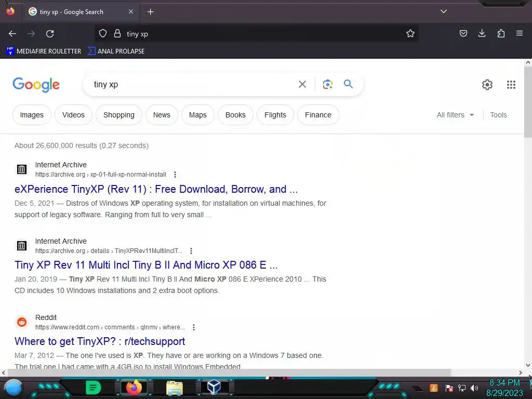Image resolution: width=532 pixels, height=399 pixels.
Task: Click the archive.org xp-01-full-xp-normal-install URL
Action: pos(101,175)
